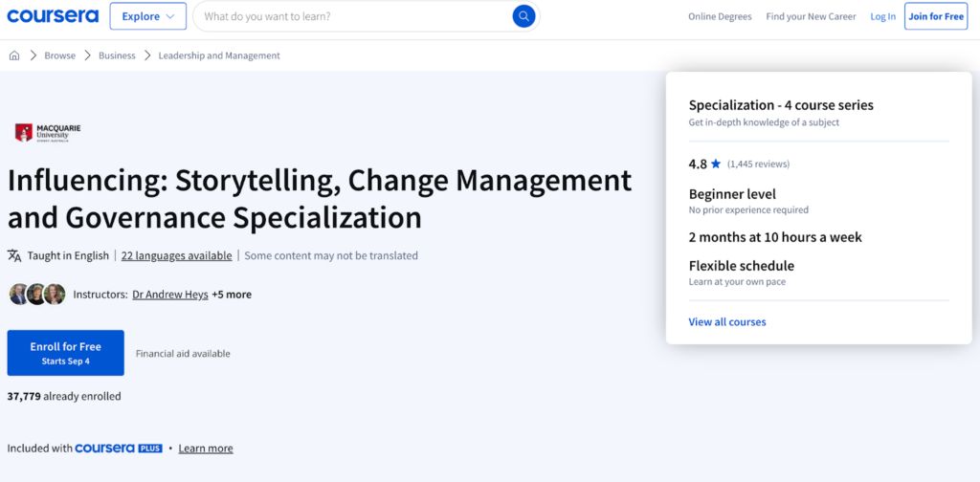Click the Coursera Plus logo
This screenshot has width=980, height=482.
pyautogui.click(x=119, y=449)
